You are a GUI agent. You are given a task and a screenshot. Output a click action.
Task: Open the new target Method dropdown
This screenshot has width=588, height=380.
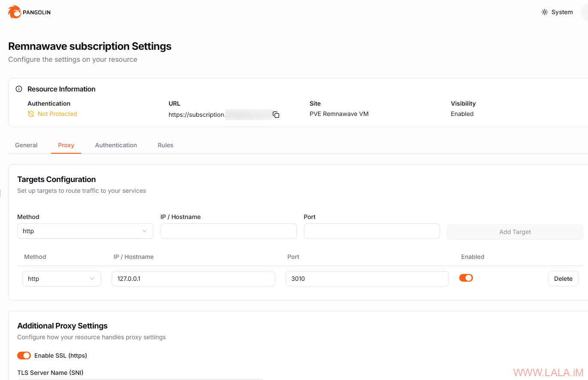85,231
